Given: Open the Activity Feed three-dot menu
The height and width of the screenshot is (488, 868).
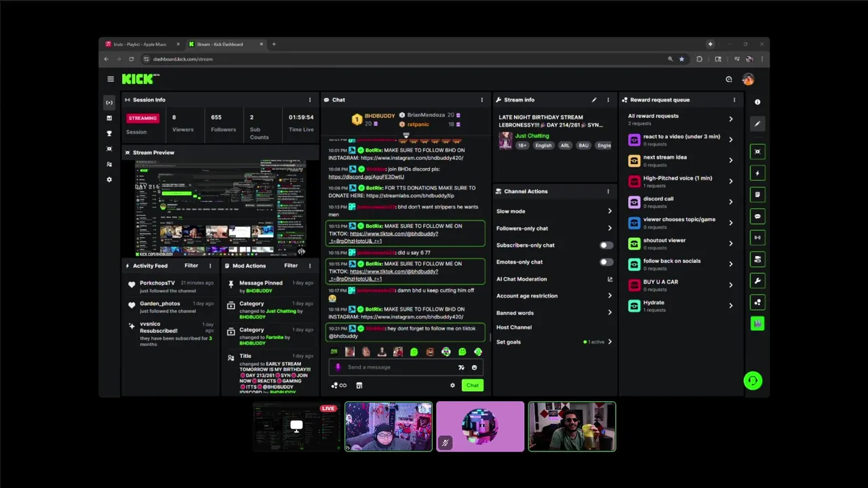Looking at the screenshot, I should pyautogui.click(x=210, y=266).
